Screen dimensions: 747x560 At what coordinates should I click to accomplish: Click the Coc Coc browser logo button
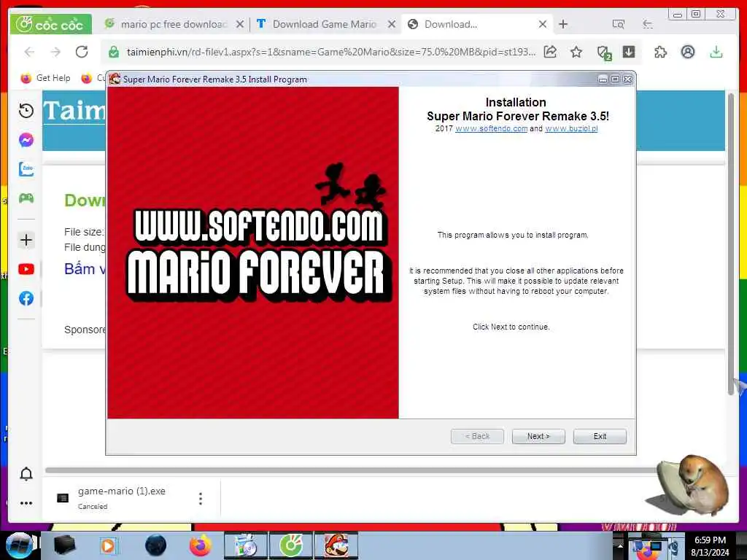(50, 24)
